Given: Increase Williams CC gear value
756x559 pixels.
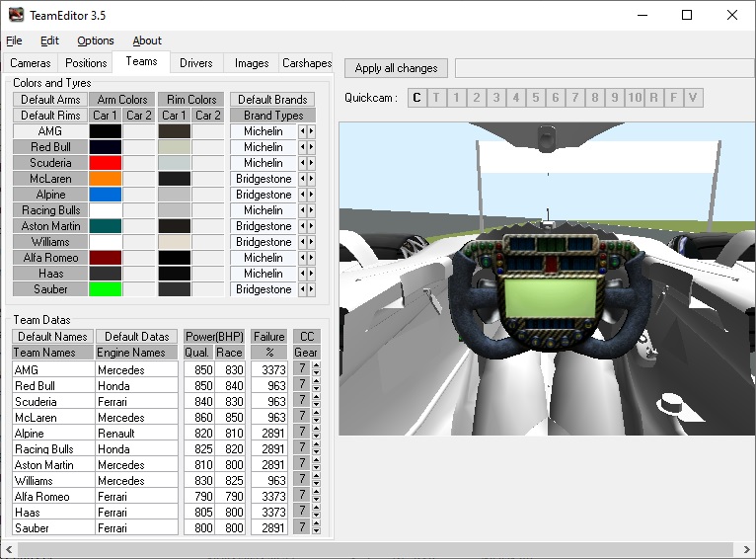Looking at the screenshot, I should click(x=316, y=476).
